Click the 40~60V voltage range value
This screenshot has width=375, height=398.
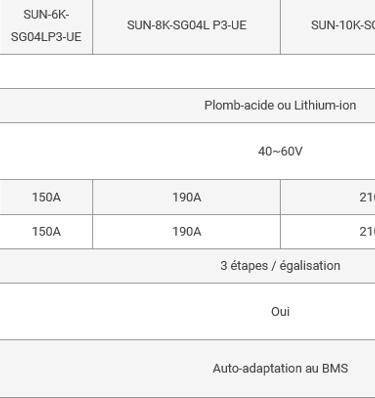click(280, 151)
